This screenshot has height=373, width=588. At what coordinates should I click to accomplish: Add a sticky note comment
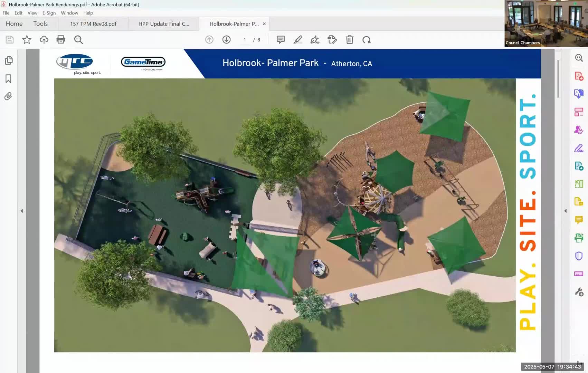(x=281, y=40)
